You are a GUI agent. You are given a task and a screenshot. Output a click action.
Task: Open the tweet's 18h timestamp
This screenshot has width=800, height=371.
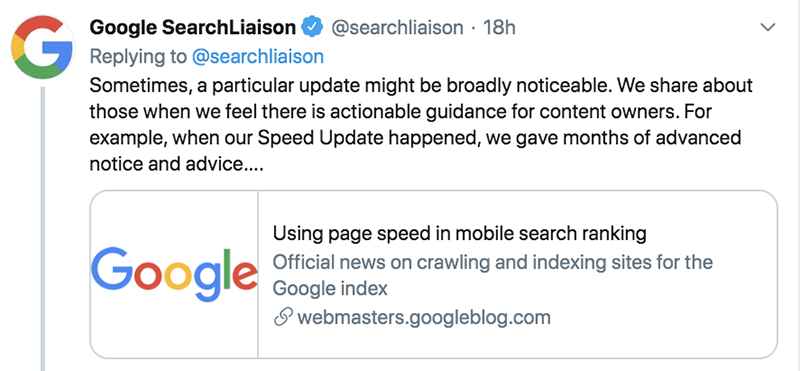[x=499, y=28]
